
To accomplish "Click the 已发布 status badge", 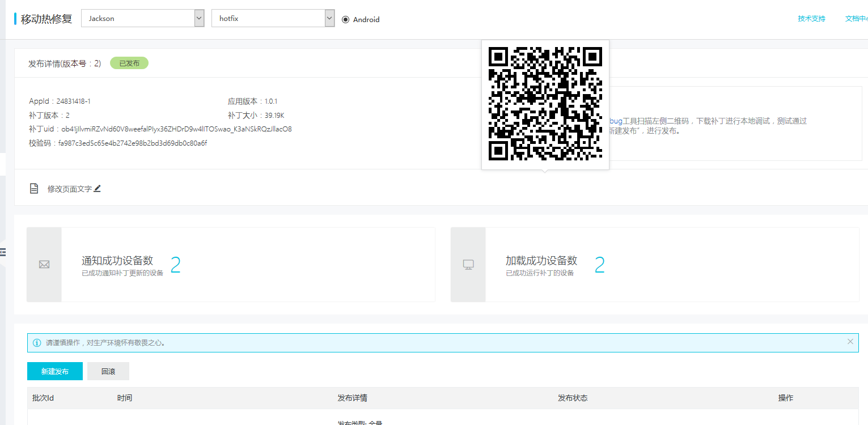I will 129,63.
